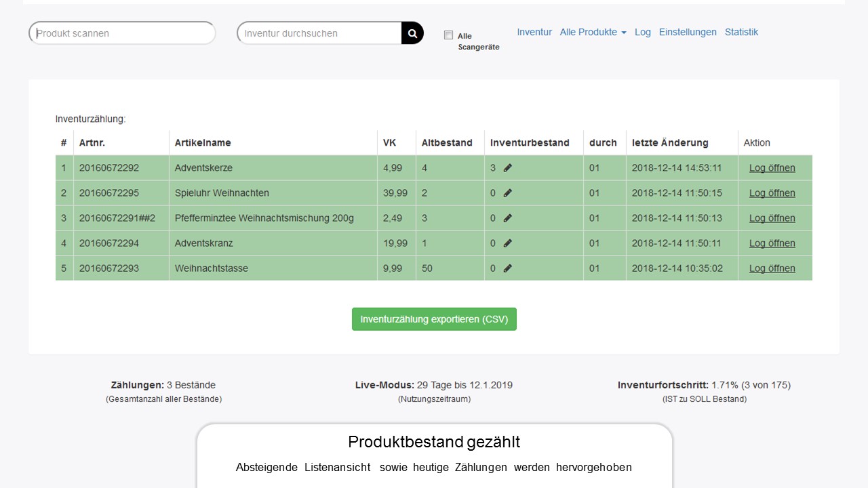Go to the Log page
This screenshot has height=488, width=868.
coord(642,32)
